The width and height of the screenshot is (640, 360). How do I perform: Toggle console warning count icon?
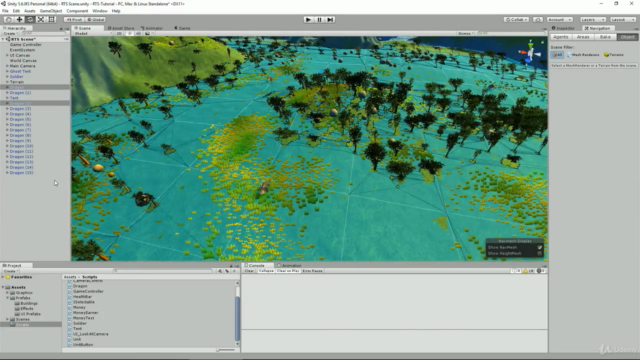(528, 271)
